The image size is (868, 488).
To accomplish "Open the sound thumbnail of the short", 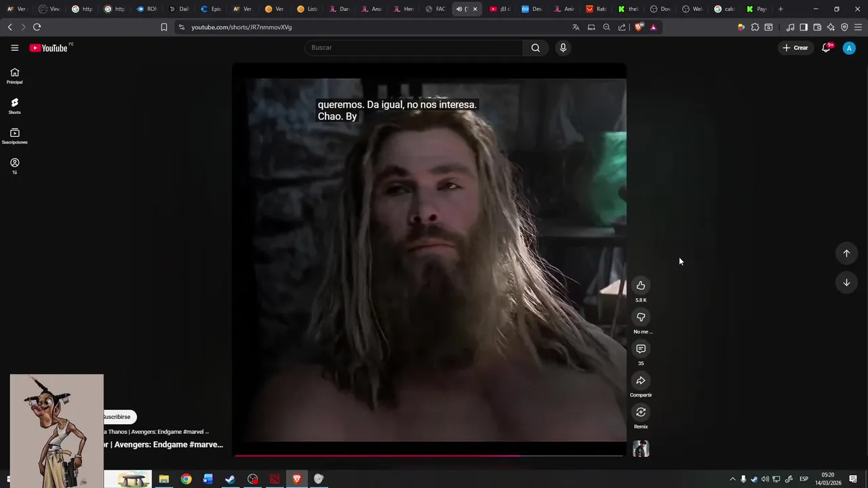I will pyautogui.click(x=641, y=449).
